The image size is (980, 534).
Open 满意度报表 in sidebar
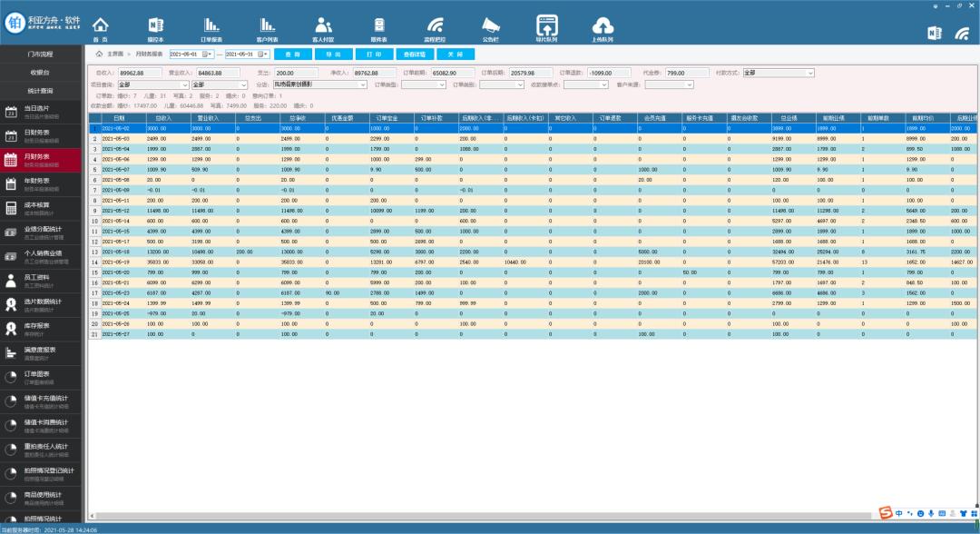(x=41, y=354)
